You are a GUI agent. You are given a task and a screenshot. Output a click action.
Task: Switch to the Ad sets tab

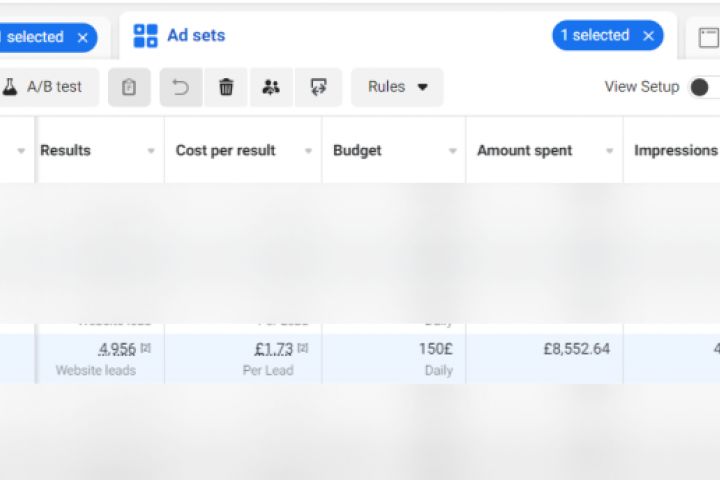pyautogui.click(x=196, y=36)
